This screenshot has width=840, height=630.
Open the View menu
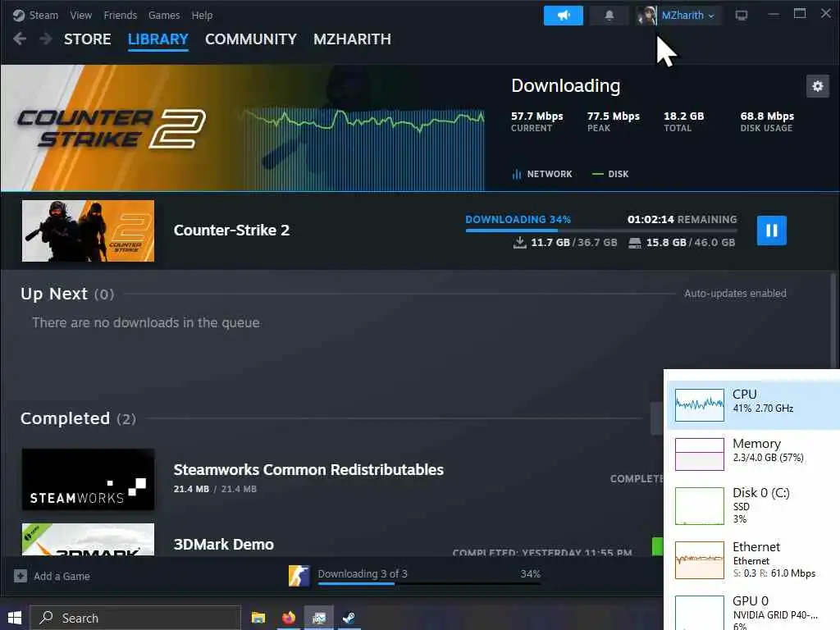(x=80, y=15)
